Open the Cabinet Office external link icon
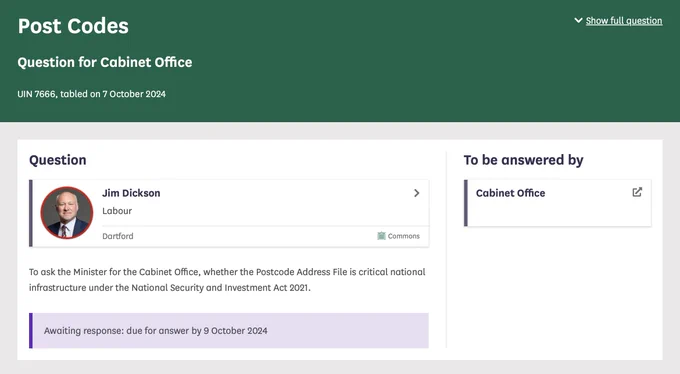The height and width of the screenshot is (374, 680). [637, 192]
